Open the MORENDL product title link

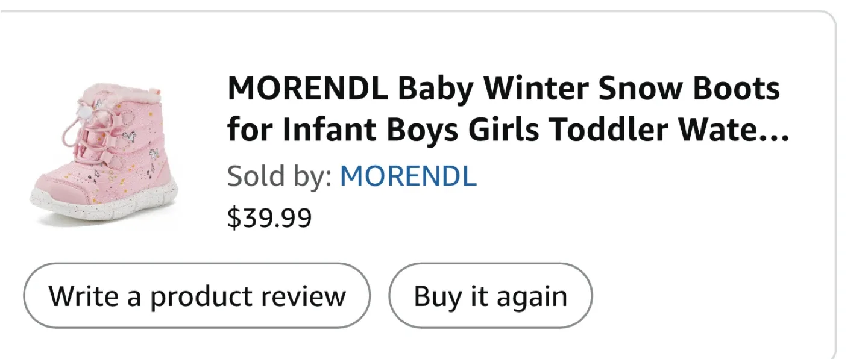(422, 108)
